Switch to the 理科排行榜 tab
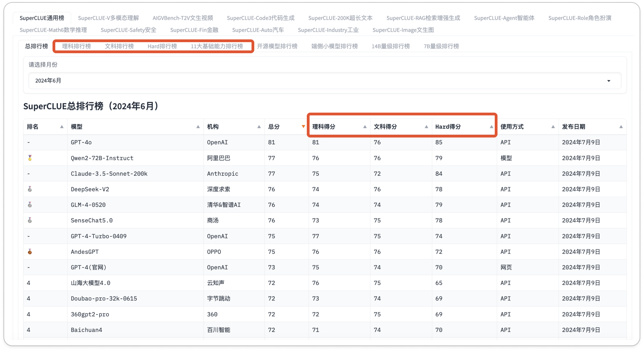This screenshot has height=351, width=644. (x=76, y=46)
